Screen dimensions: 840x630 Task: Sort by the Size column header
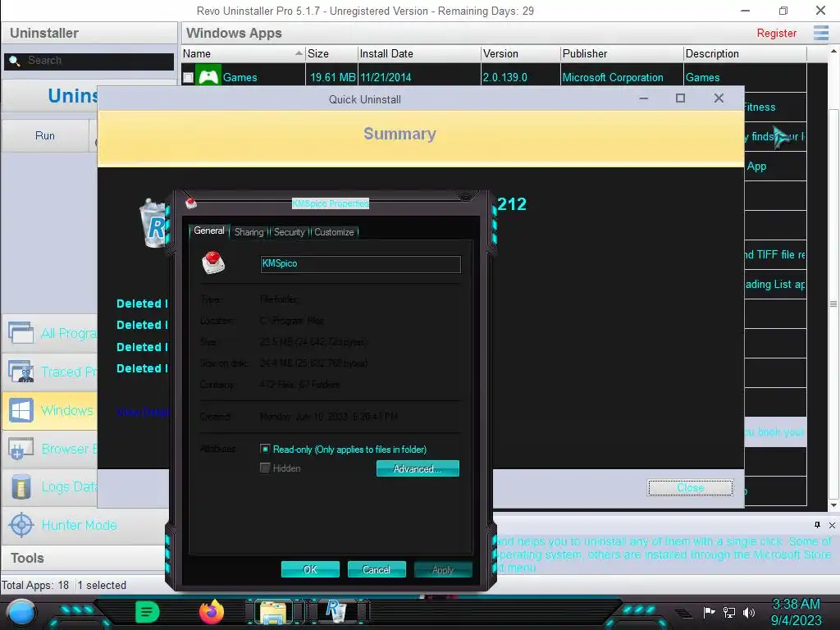point(331,53)
